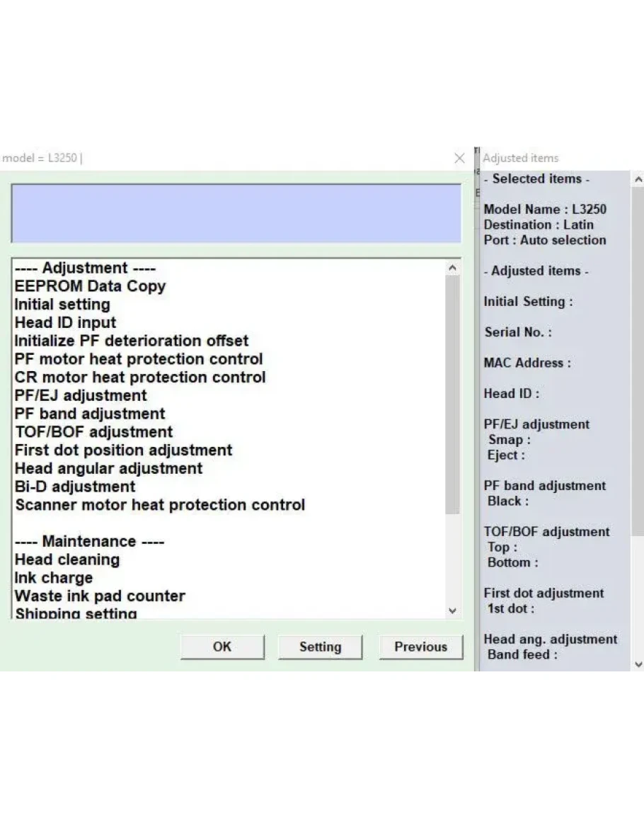Choose Ink charge option

pyautogui.click(x=54, y=578)
